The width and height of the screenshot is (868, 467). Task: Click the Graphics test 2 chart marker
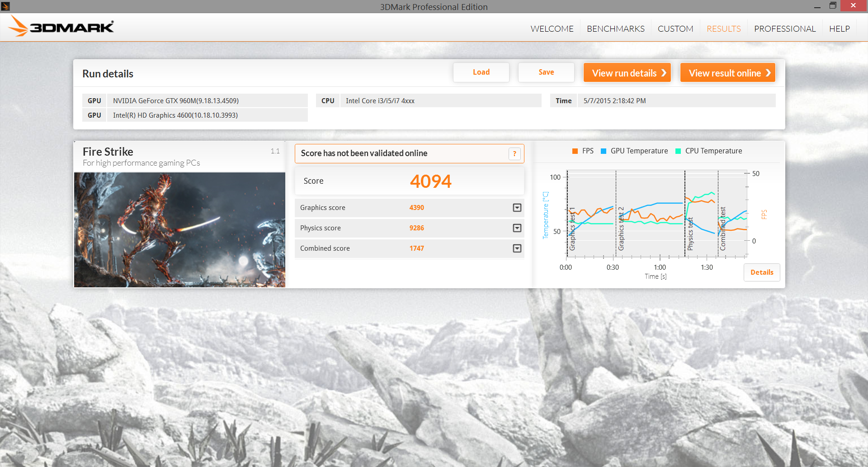tap(621, 229)
